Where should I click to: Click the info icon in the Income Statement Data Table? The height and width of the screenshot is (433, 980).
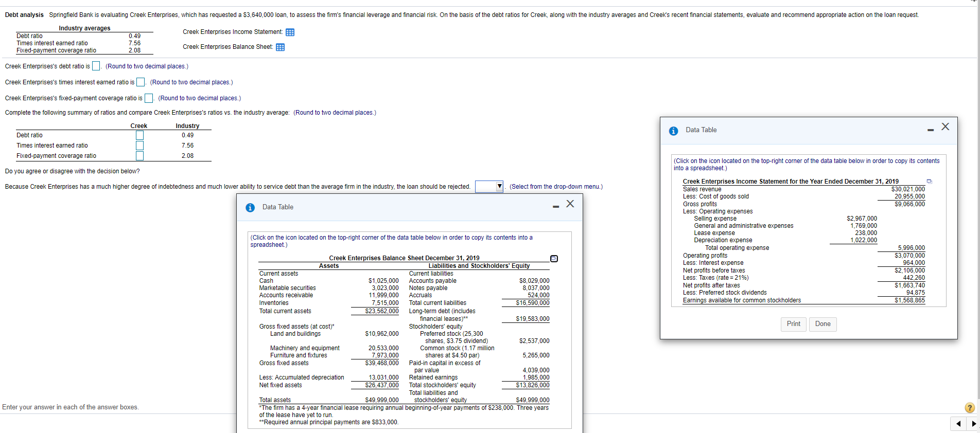pyautogui.click(x=673, y=131)
